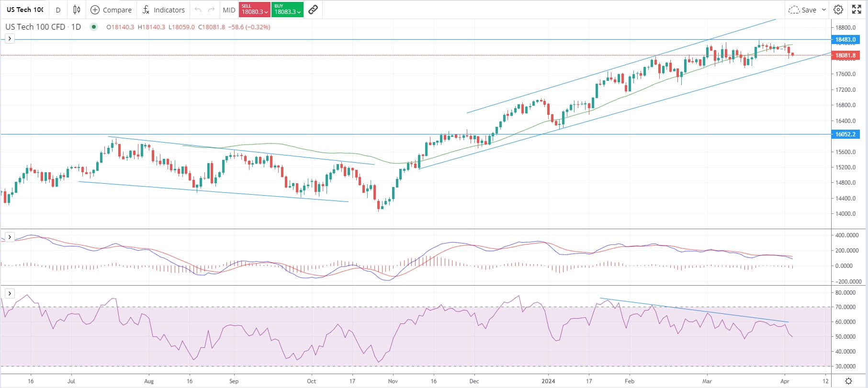Click the Jul label on time axis
This screenshot has height=388, width=868.
(x=71, y=381)
